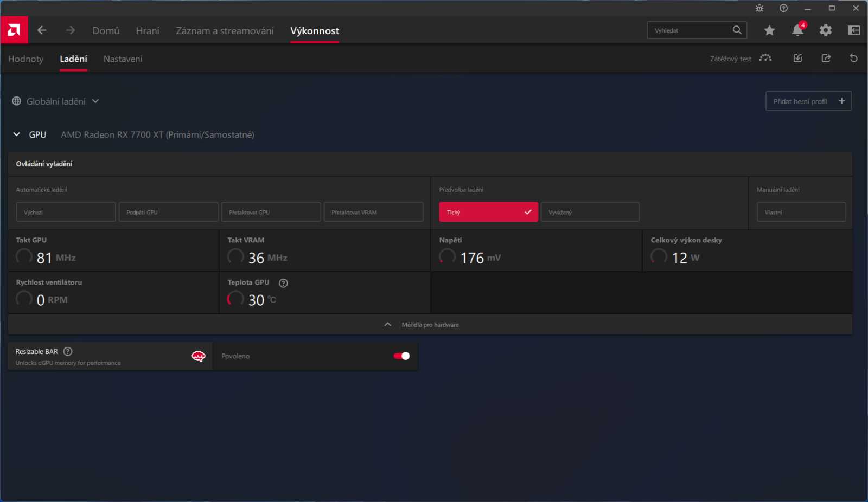Switch to the Ladění tab
The width and height of the screenshot is (868, 502).
(x=73, y=59)
